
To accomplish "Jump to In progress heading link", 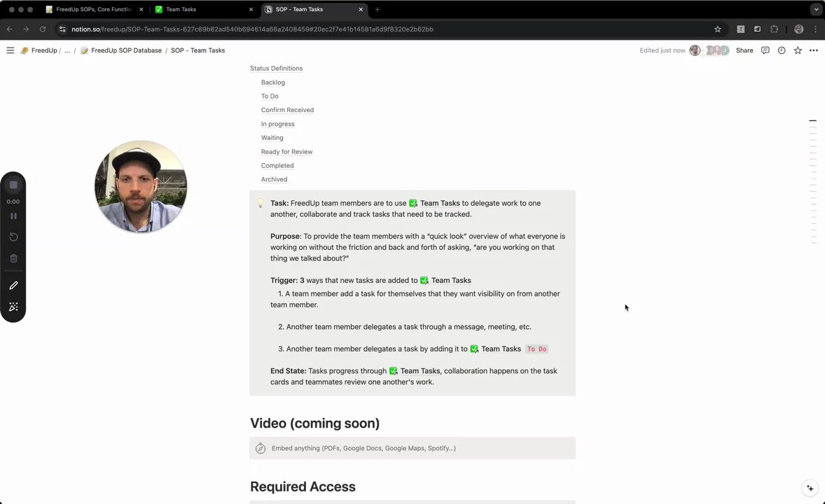I will [278, 124].
